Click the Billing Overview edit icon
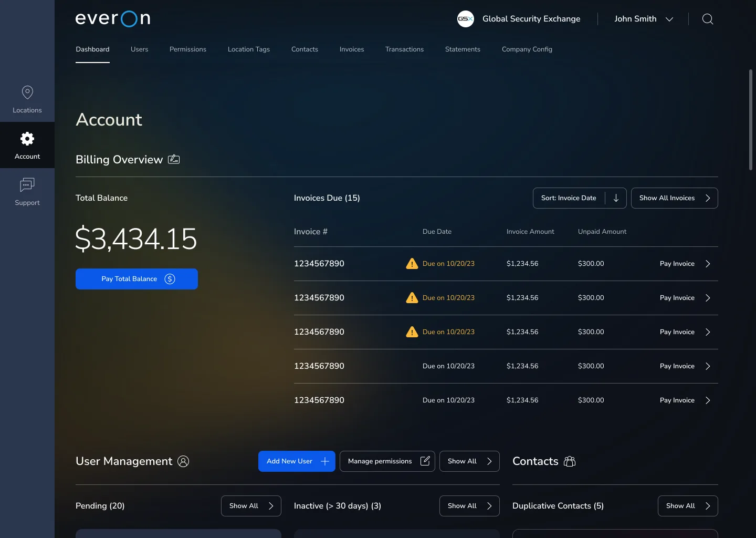Viewport: 756px width, 538px height. [174, 159]
